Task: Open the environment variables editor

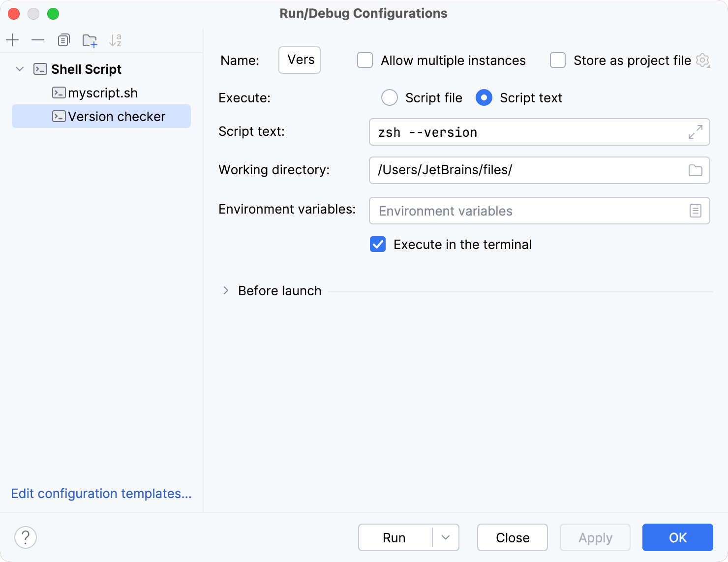Action: point(695,211)
